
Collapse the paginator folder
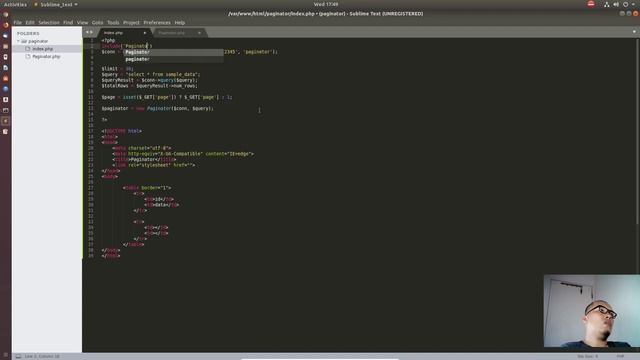pyautogui.click(x=18, y=41)
